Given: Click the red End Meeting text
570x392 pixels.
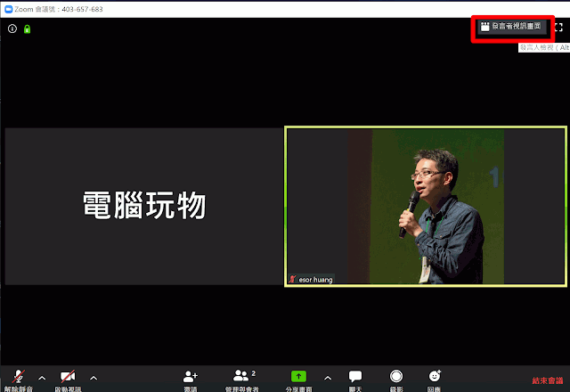Looking at the screenshot, I should point(548,380).
